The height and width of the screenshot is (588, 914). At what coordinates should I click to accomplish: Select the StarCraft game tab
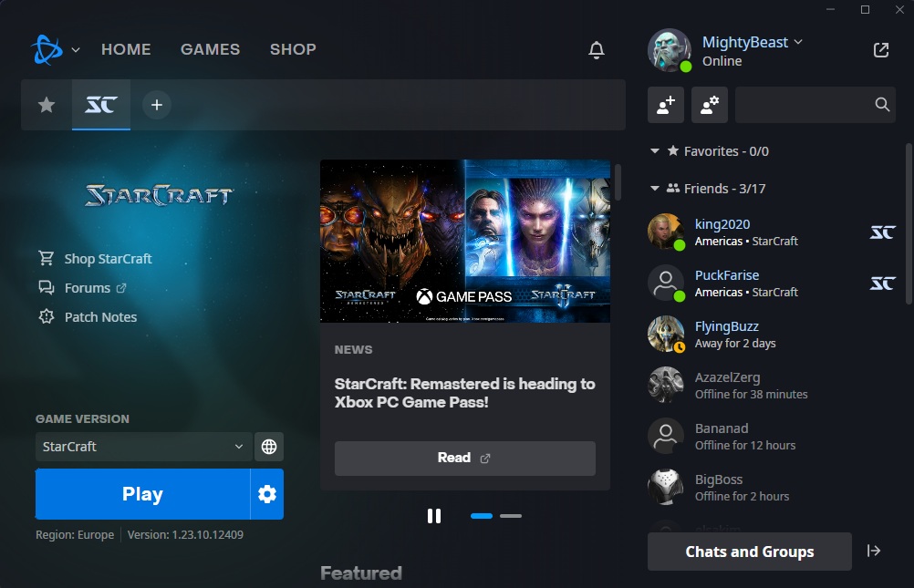coord(101,105)
